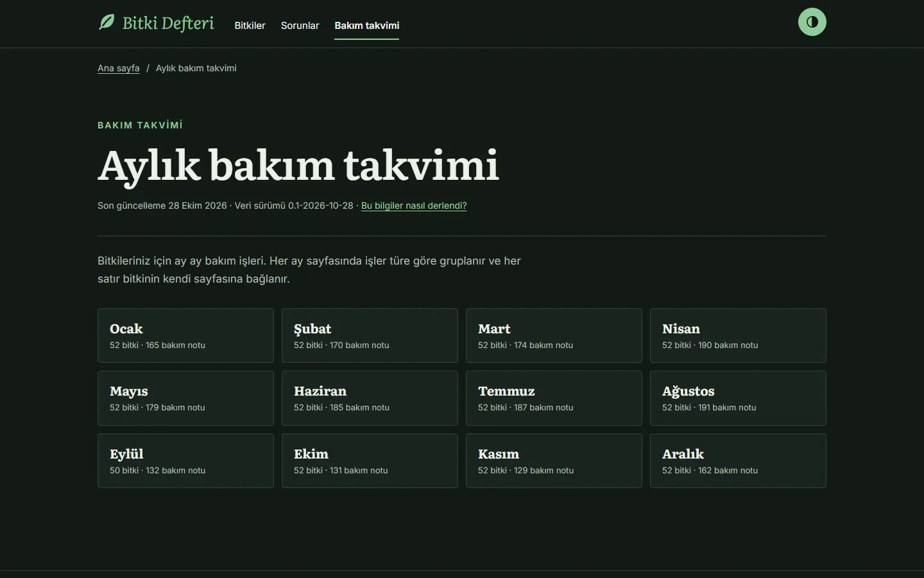This screenshot has height=578, width=924.
Task: Open the Bitkiler nav item
Action: pos(250,26)
